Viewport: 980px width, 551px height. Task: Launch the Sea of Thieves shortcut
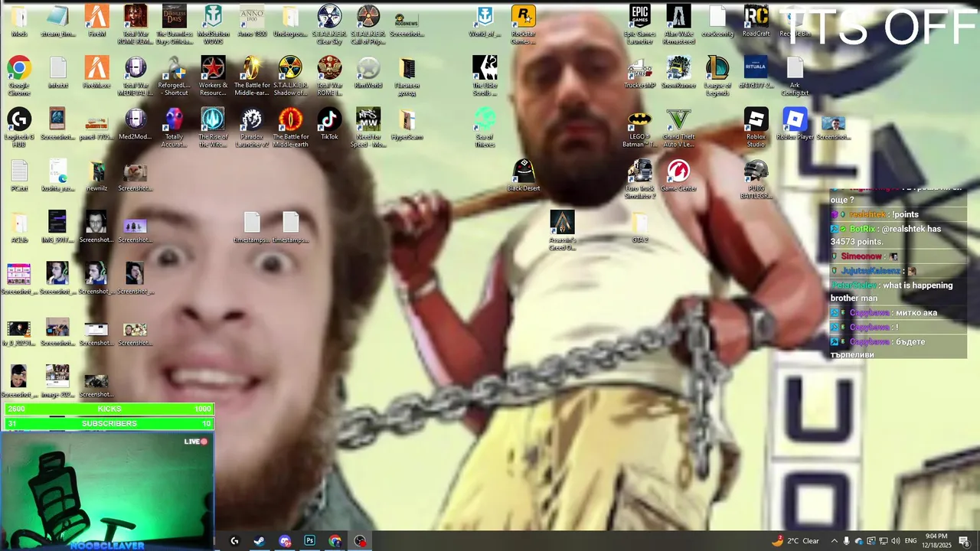click(485, 128)
